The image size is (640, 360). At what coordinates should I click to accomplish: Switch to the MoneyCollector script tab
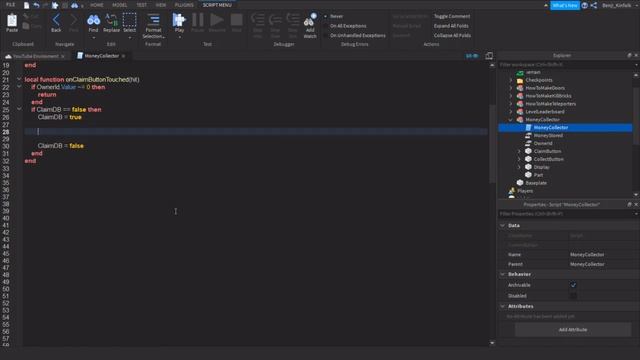[x=101, y=56]
